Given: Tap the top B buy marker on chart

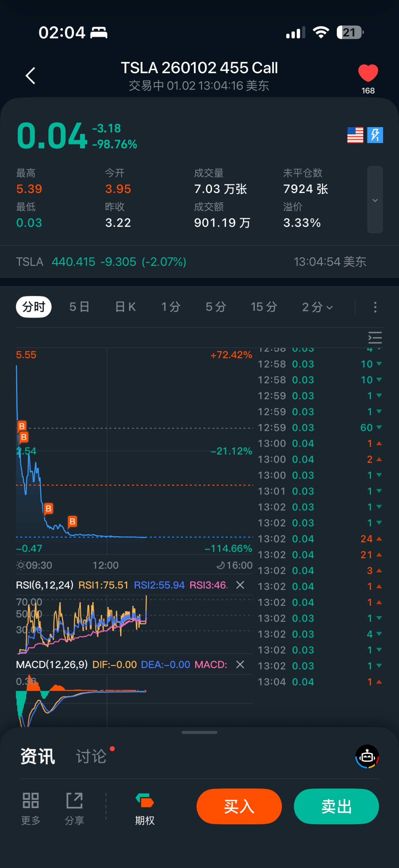Looking at the screenshot, I should pyautogui.click(x=22, y=426).
